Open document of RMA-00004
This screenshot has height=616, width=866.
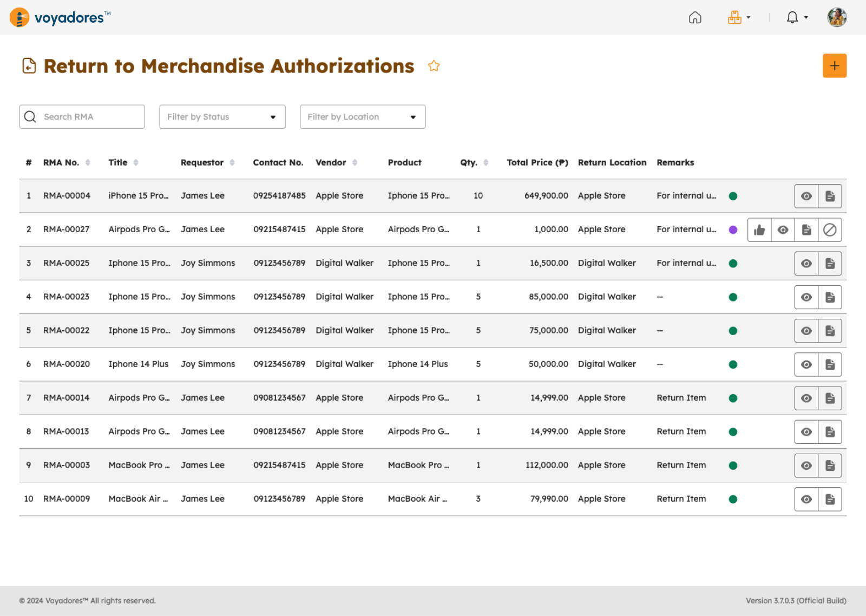[x=830, y=196]
